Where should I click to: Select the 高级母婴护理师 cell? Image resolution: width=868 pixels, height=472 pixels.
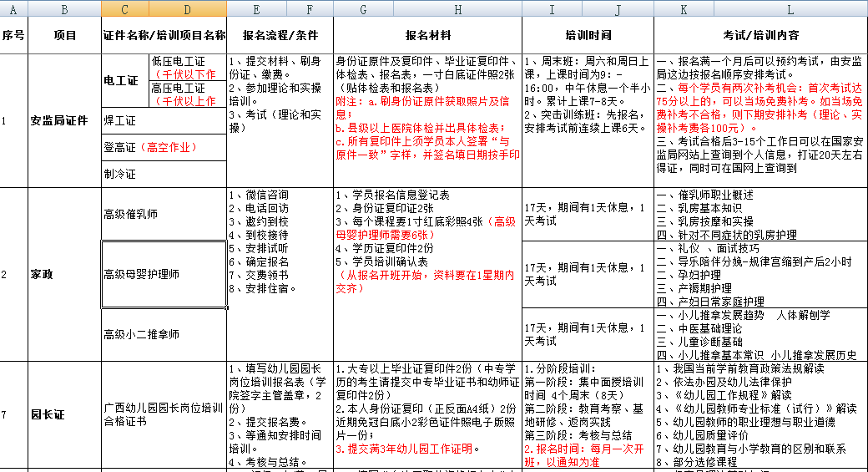pyautogui.click(x=164, y=274)
